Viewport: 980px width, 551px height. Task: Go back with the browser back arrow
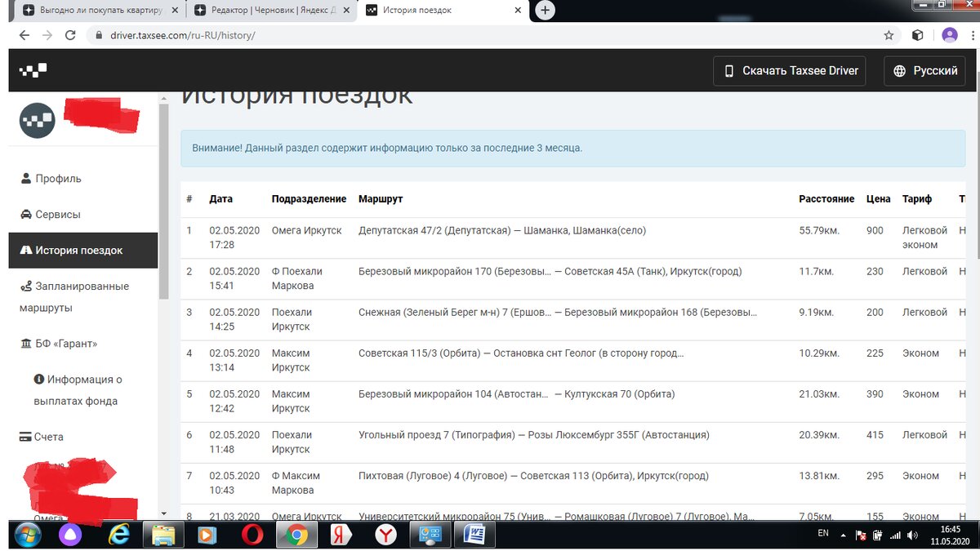click(x=24, y=35)
